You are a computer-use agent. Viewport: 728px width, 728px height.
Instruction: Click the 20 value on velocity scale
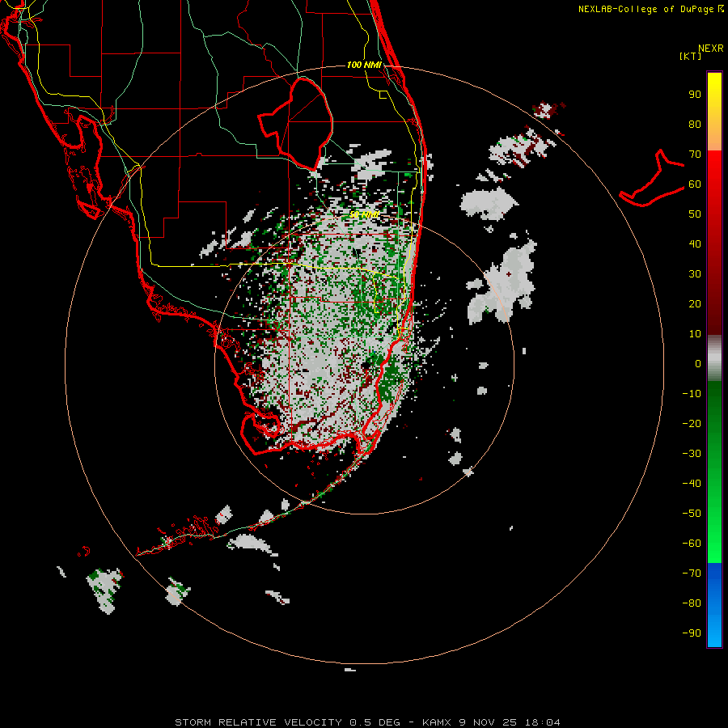tap(695, 303)
